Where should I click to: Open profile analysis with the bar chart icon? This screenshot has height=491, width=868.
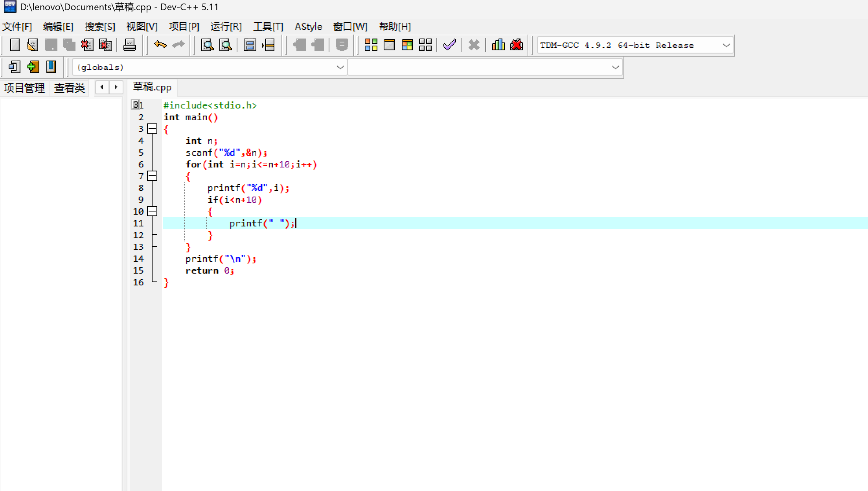tap(498, 45)
